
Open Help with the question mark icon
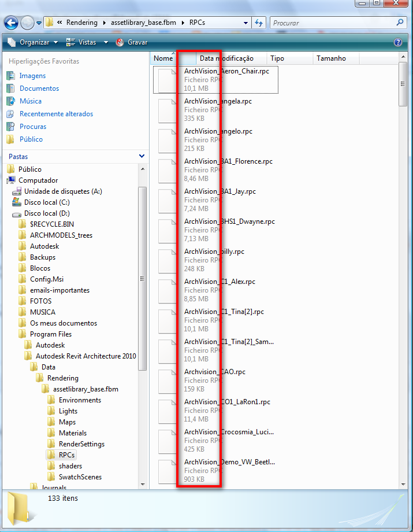click(398, 42)
